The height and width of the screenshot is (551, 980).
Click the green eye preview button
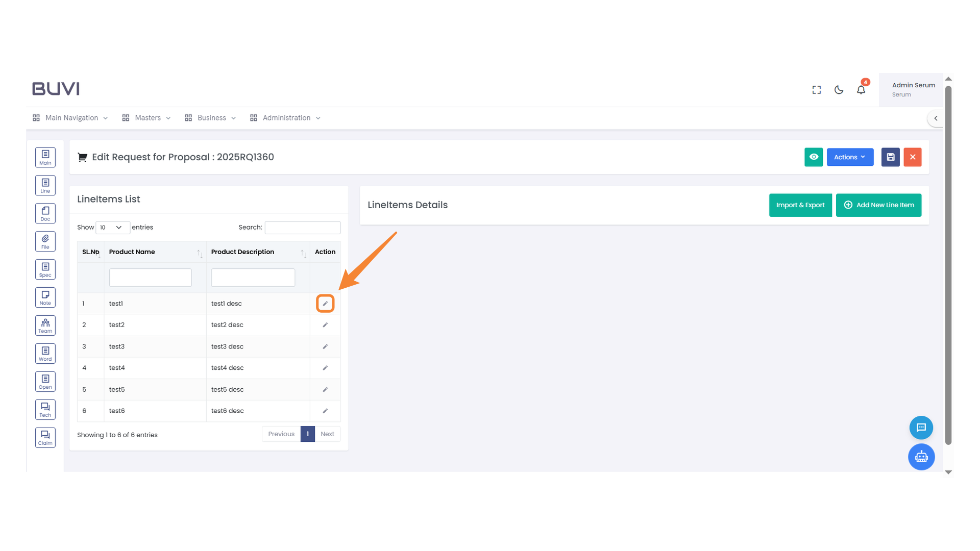[814, 157]
